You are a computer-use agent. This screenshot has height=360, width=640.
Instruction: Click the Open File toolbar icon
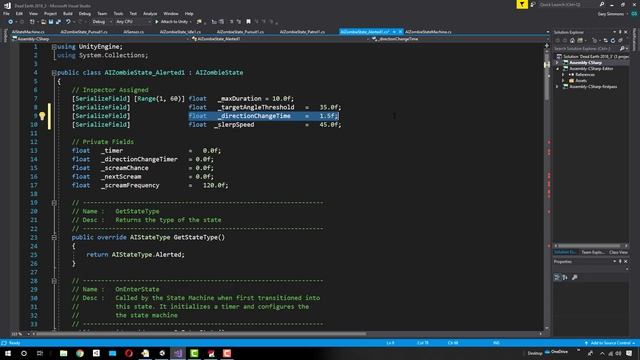pos(43,22)
